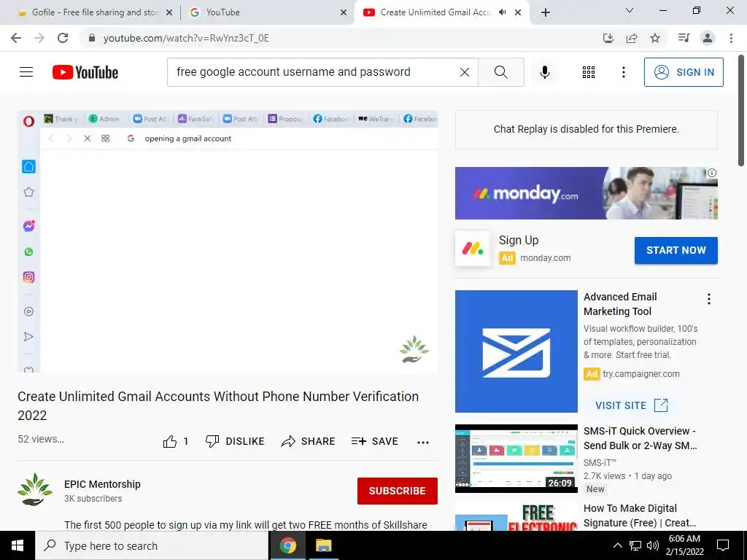Screen dimensions: 747x560
Task: Open Chrome three-dot menu
Action: (731, 38)
